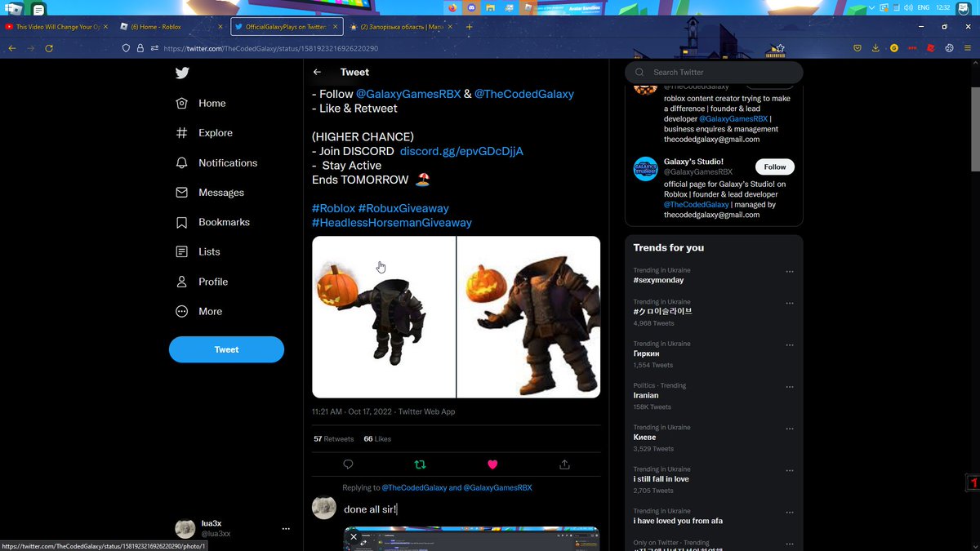Switch to the Запорізька область tab
This screenshot has width=980, height=551.
(x=400, y=27)
